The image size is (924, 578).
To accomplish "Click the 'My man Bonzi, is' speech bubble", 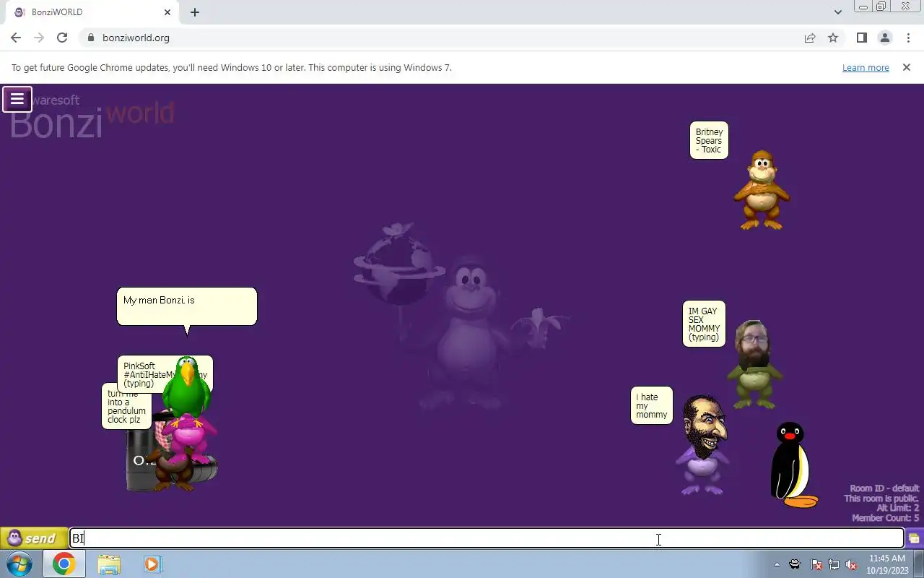I will pyautogui.click(x=187, y=306).
